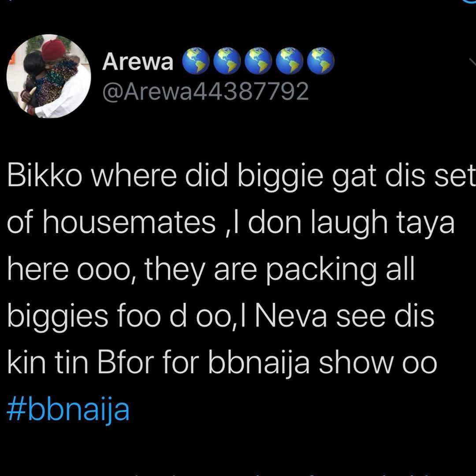Tap the line 'kin tin Bfor for bbnaija show oo'

pos(222,363)
